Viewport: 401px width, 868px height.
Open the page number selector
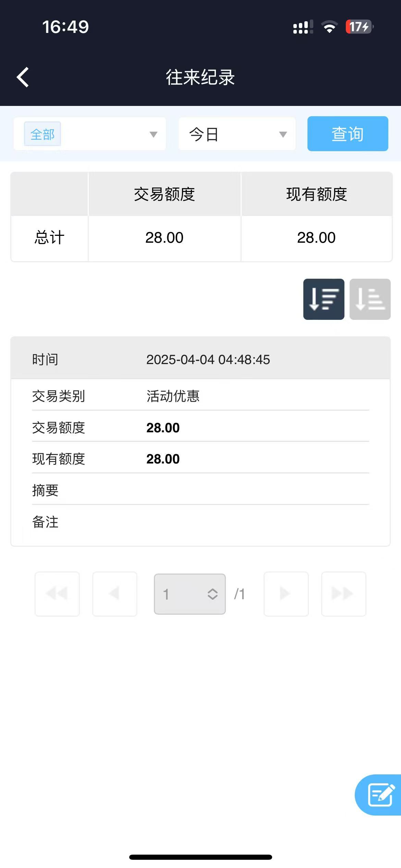point(190,594)
